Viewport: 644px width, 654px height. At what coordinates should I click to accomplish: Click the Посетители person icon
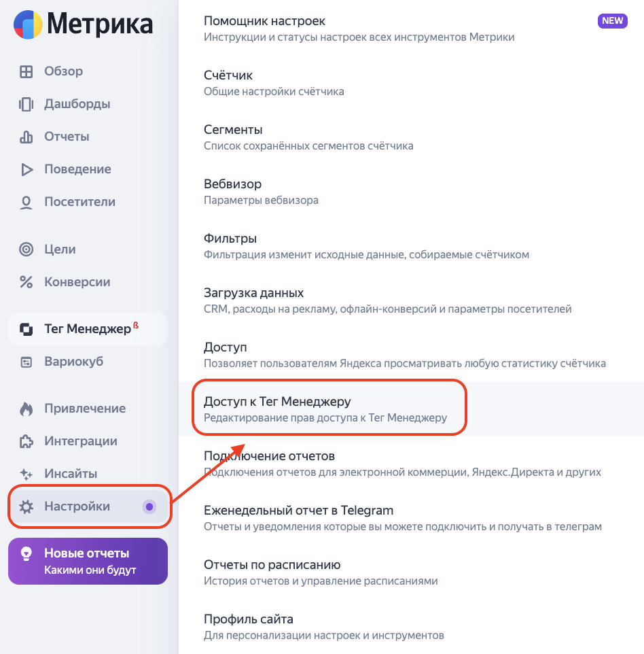click(26, 202)
